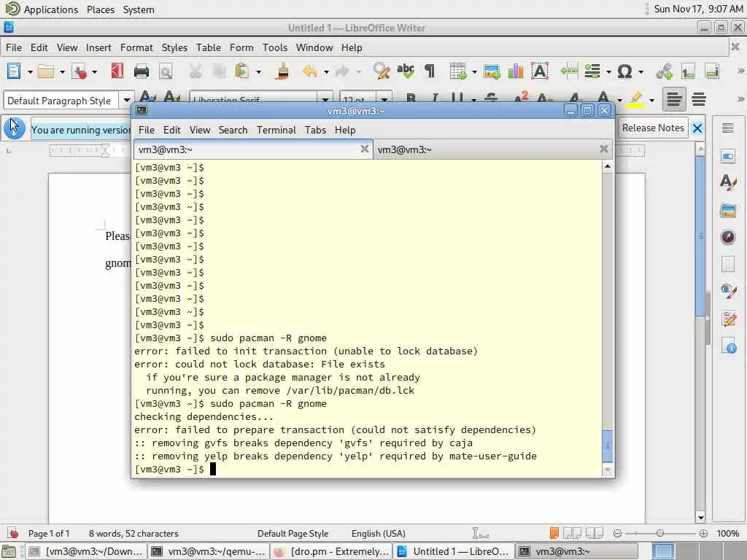Expand the Insert Table dropdown arrow
Viewport: 747px width, 560px height.
[x=474, y=72]
